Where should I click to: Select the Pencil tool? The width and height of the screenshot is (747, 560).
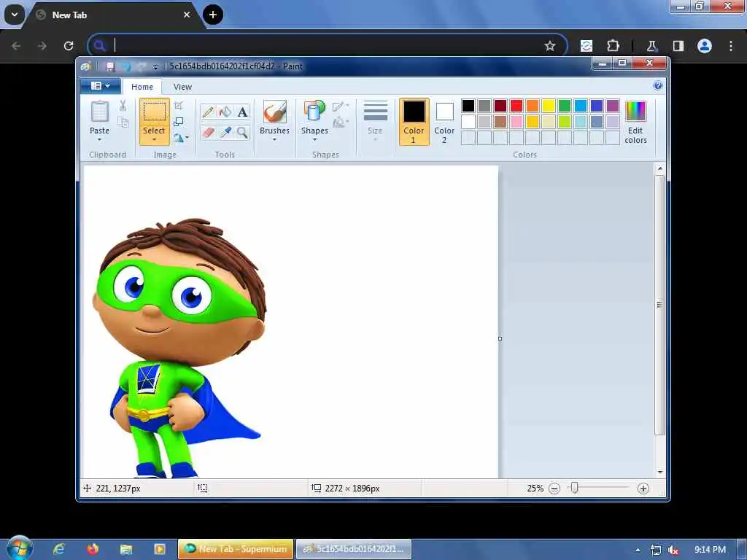208,112
